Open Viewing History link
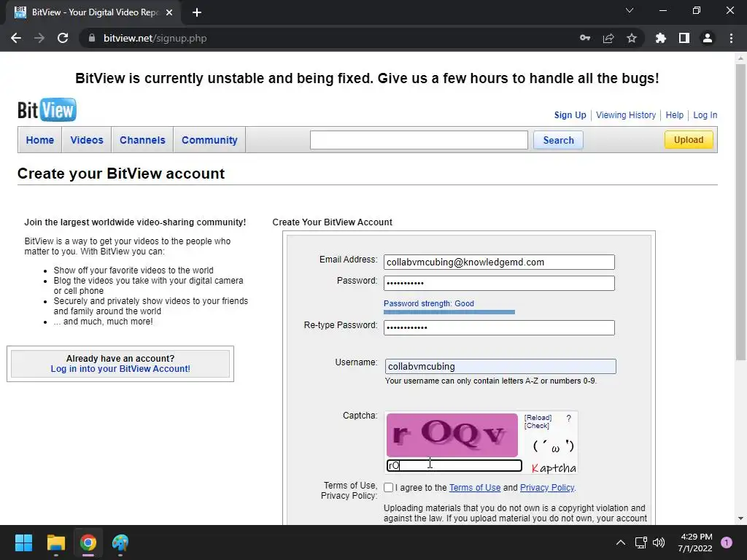Image resolution: width=747 pixels, height=560 pixels. point(625,114)
